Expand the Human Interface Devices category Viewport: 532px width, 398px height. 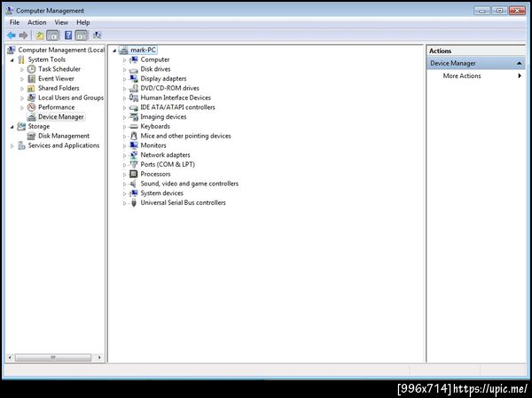124,98
